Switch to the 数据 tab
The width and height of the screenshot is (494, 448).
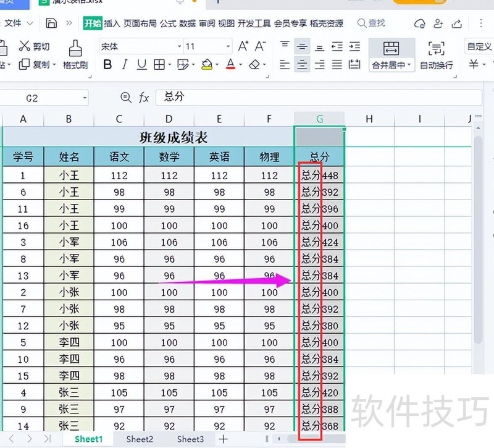[188, 23]
